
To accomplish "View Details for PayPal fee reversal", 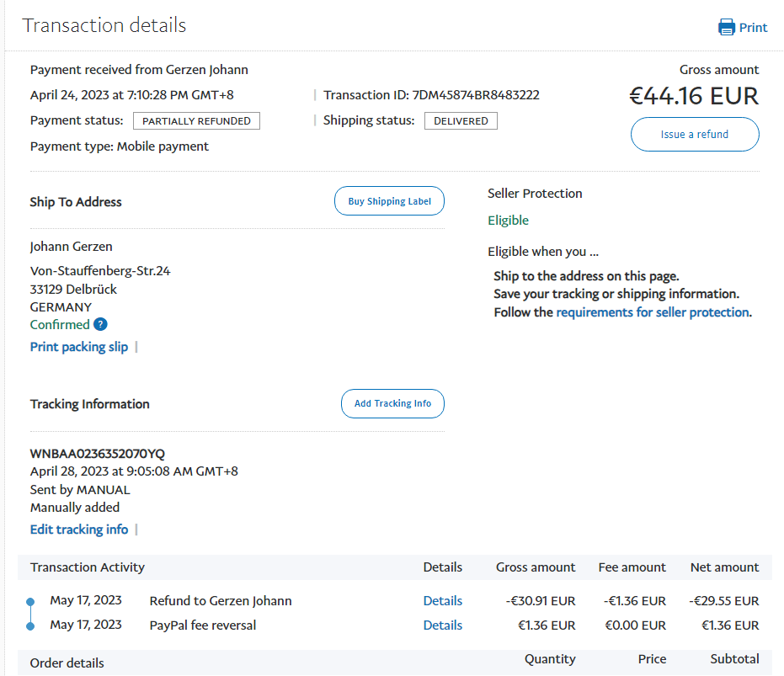I will tap(442, 625).
